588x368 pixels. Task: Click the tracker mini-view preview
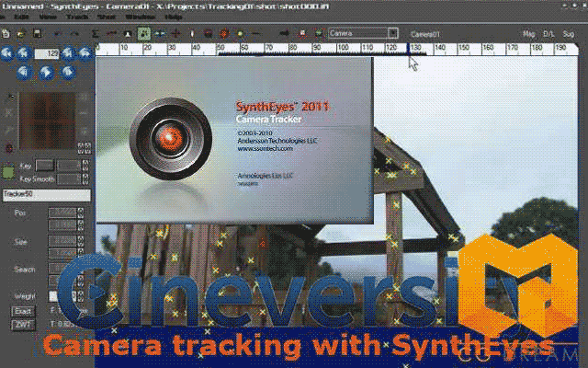click(x=47, y=121)
